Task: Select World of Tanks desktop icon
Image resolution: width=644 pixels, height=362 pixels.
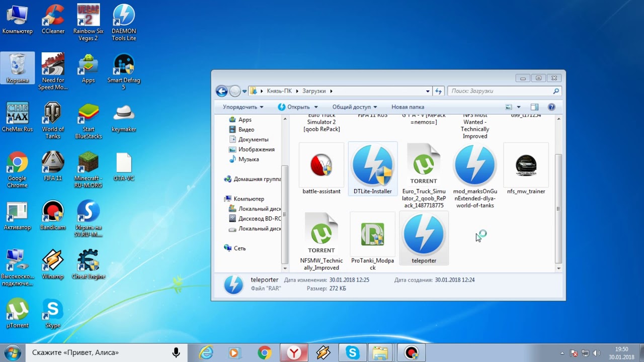Action: point(53,121)
